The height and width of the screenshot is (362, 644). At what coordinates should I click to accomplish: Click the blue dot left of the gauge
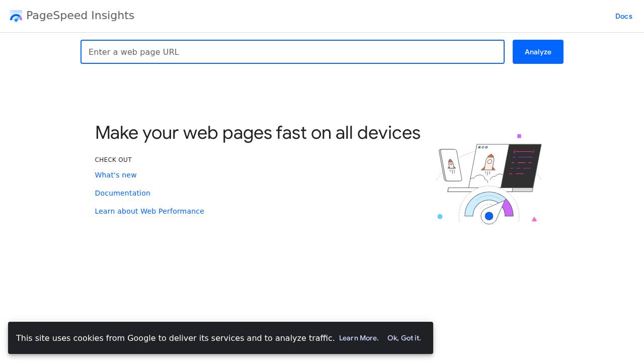pyautogui.click(x=440, y=216)
